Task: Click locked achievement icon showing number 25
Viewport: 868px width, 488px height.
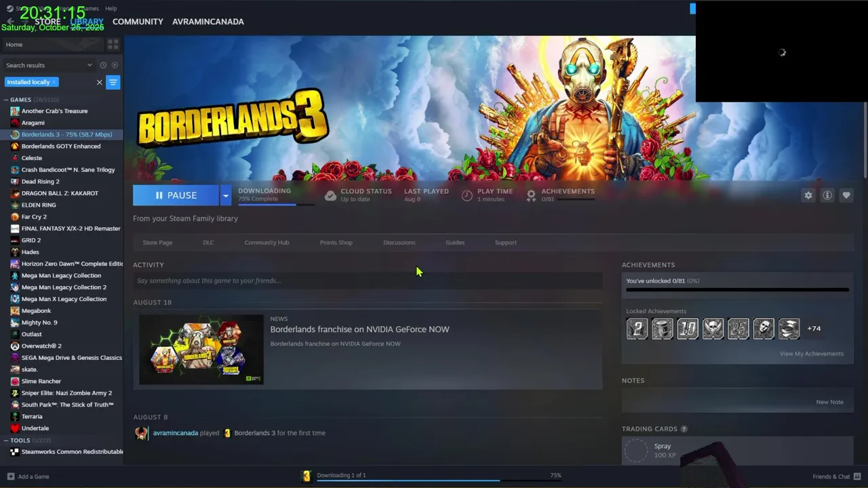Action: [738, 329]
